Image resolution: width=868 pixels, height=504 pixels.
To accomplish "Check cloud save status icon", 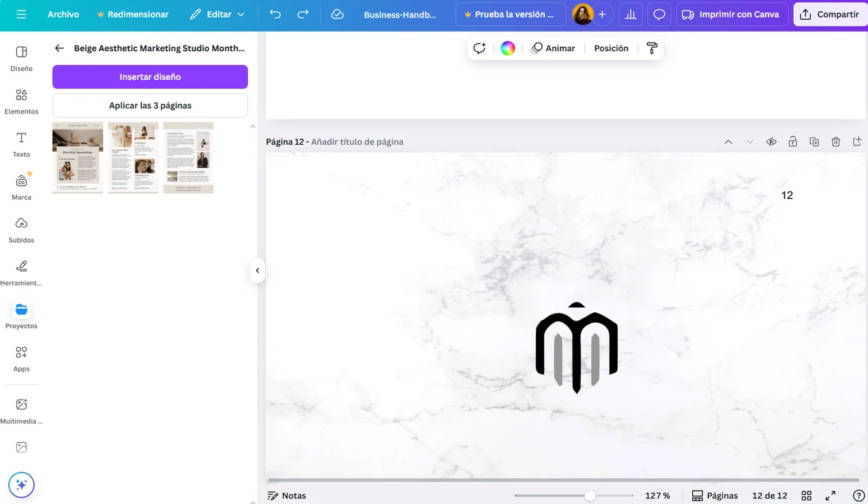I will click(x=337, y=14).
